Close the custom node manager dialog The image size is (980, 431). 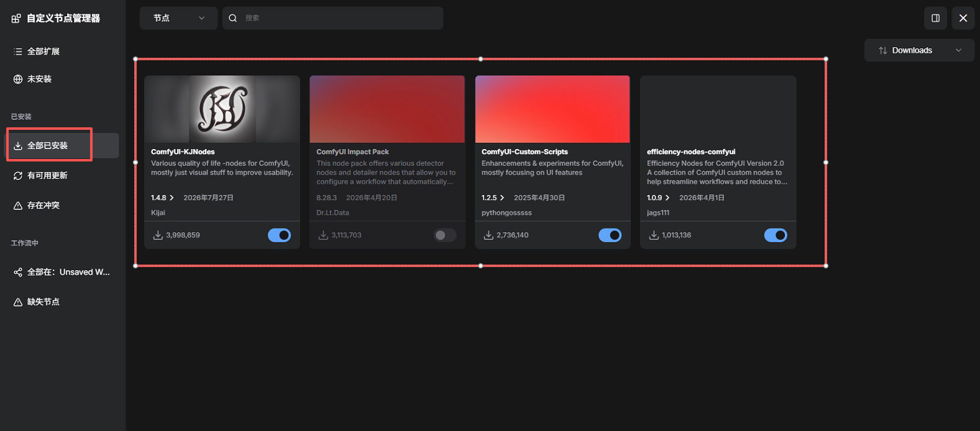(963, 18)
